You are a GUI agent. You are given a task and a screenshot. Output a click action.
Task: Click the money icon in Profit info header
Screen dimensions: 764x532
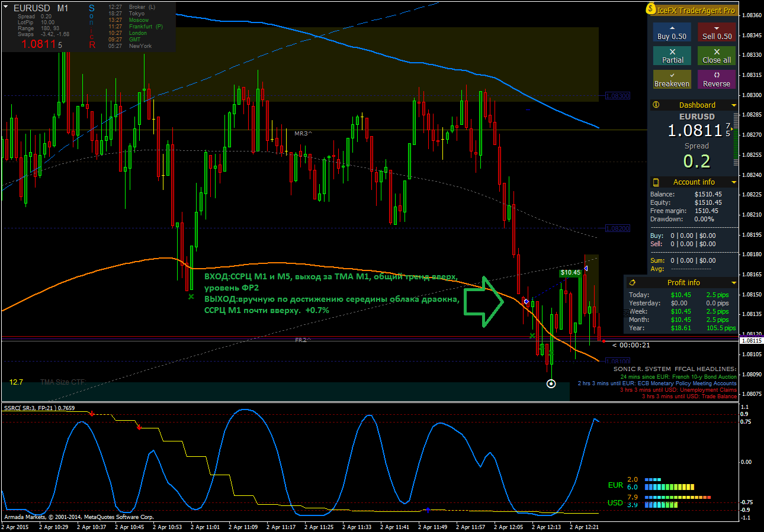633,282
